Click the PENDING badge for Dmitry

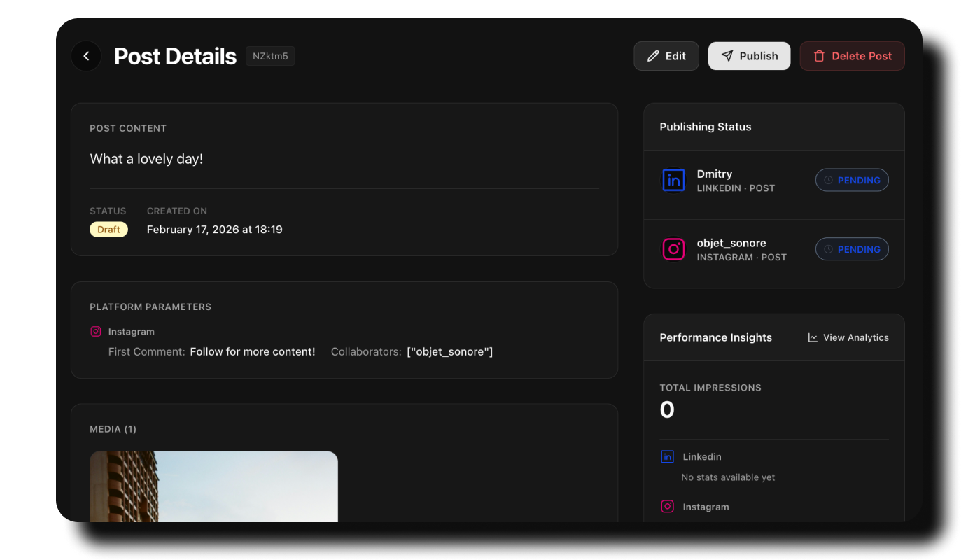click(852, 180)
